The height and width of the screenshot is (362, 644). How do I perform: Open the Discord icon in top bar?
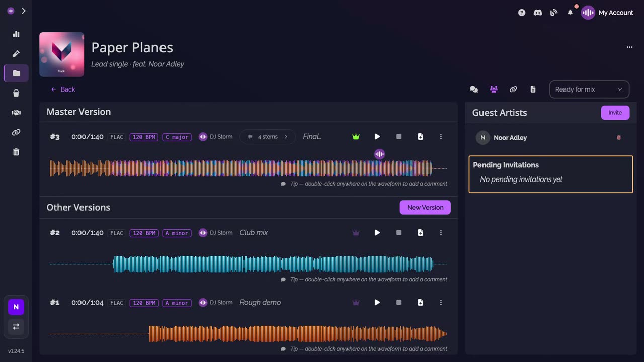point(538,13)
